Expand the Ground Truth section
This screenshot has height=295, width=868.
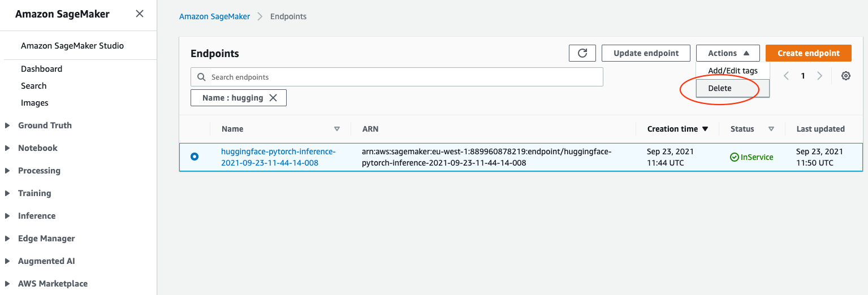tap(7, 125)
